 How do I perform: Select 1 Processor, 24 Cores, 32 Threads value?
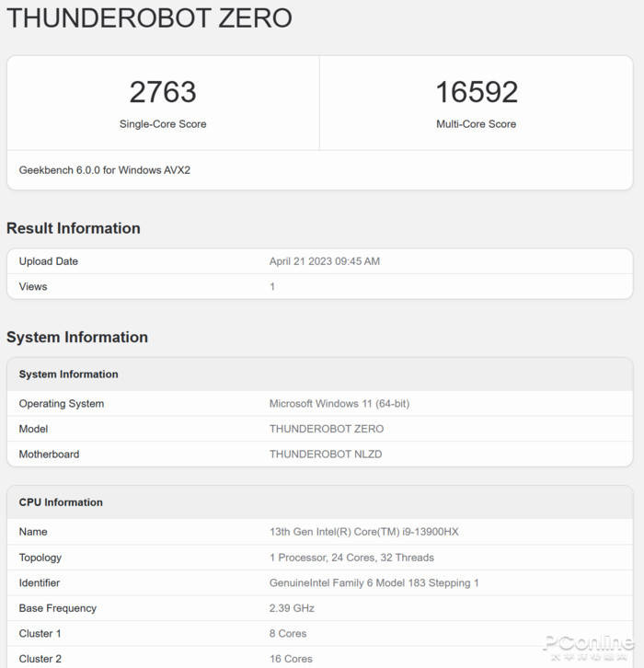pos(351,558)
